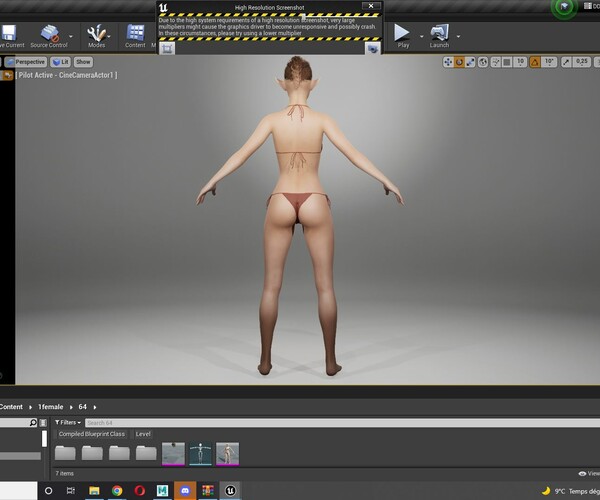Stop piloting the CineCameraActor1 icon
Screen dimensions: 600x500
(7, 75)
